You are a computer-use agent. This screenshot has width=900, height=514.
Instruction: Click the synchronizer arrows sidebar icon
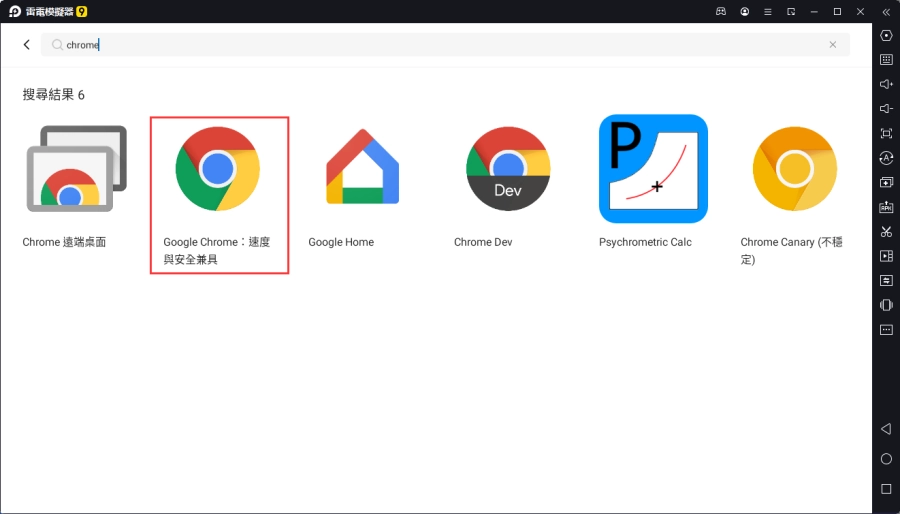[886, 281]
